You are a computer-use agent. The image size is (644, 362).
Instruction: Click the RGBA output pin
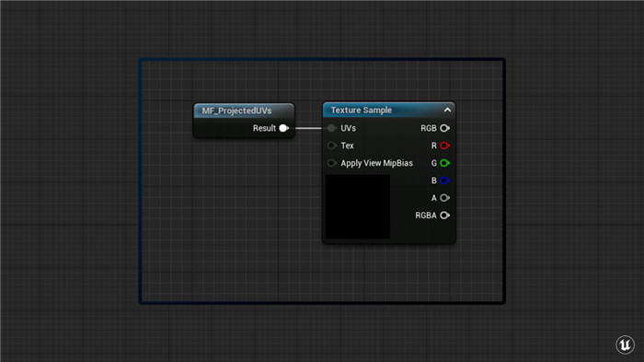[x=444, y=216]
